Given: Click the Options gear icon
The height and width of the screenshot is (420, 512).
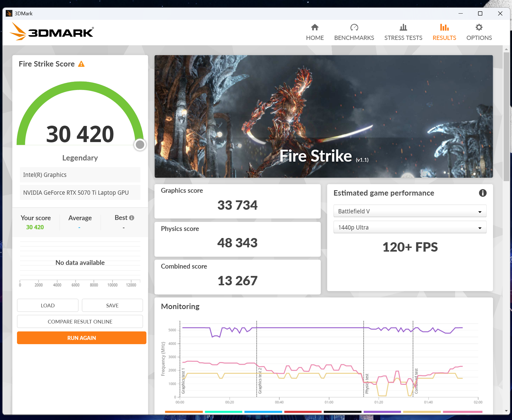Looking at the screenshot, I should [x=479, y=27].
